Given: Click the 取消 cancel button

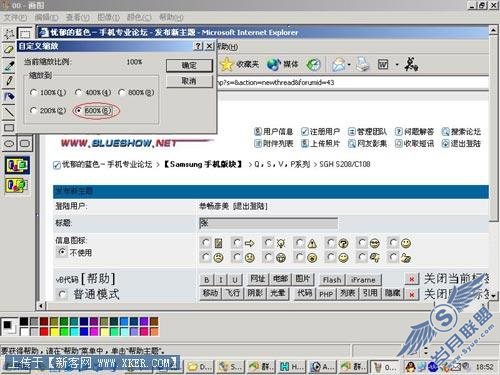Looking at the screenshot, I should pyautogui.click(x=189, y=81).
